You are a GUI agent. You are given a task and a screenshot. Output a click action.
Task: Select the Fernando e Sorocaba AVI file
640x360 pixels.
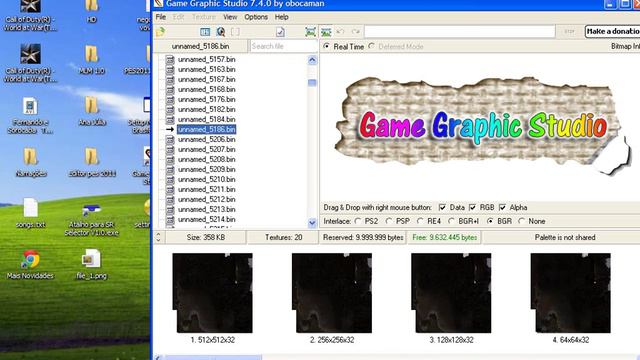(x=30, y=116)
